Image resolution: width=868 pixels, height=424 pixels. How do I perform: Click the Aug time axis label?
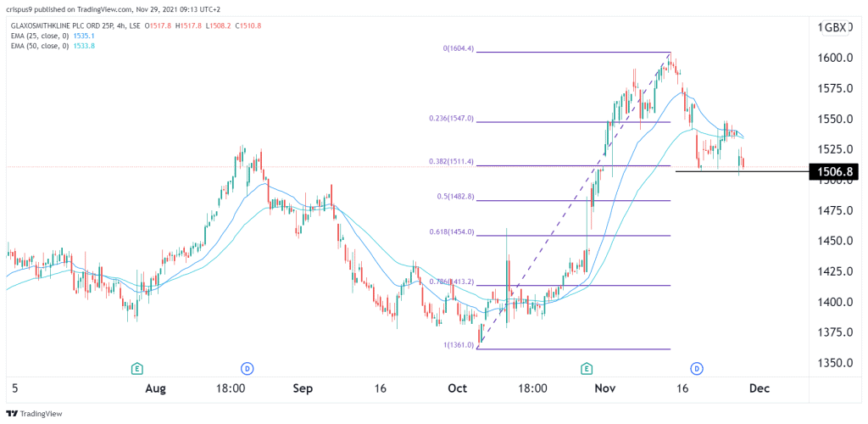156,389
